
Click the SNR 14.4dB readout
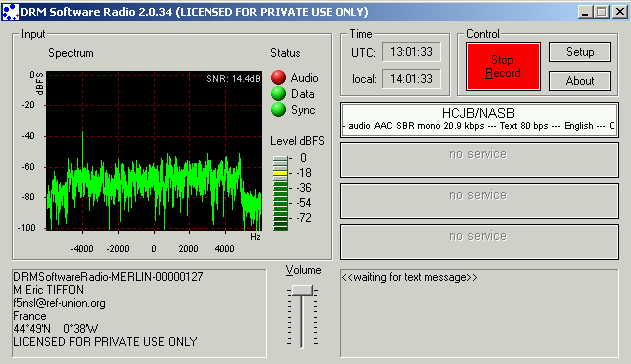coord(233,79)
